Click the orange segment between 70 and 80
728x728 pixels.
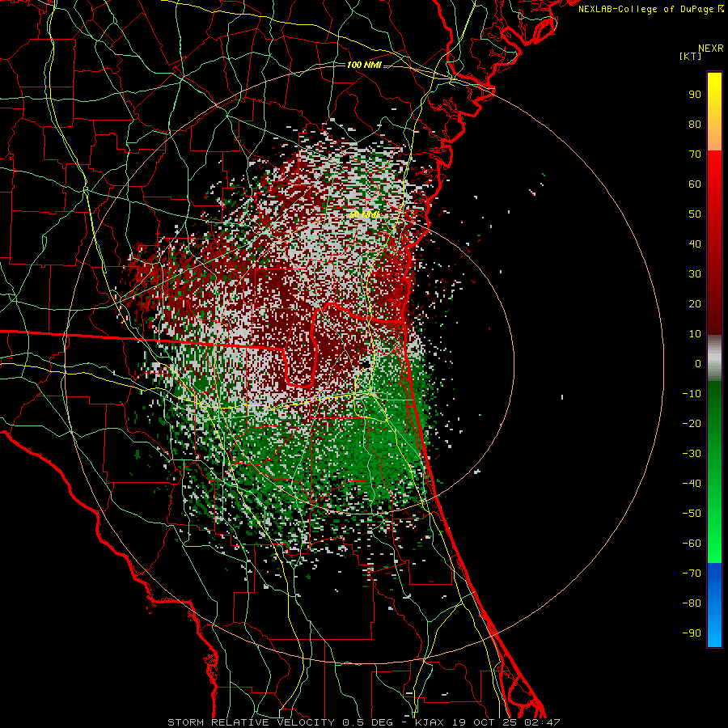(x=714, y=138)
